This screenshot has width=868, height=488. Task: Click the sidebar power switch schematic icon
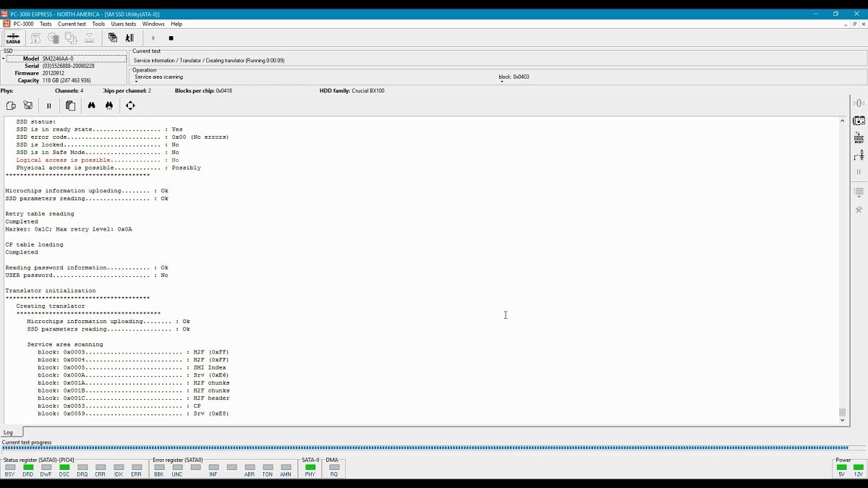859,155
